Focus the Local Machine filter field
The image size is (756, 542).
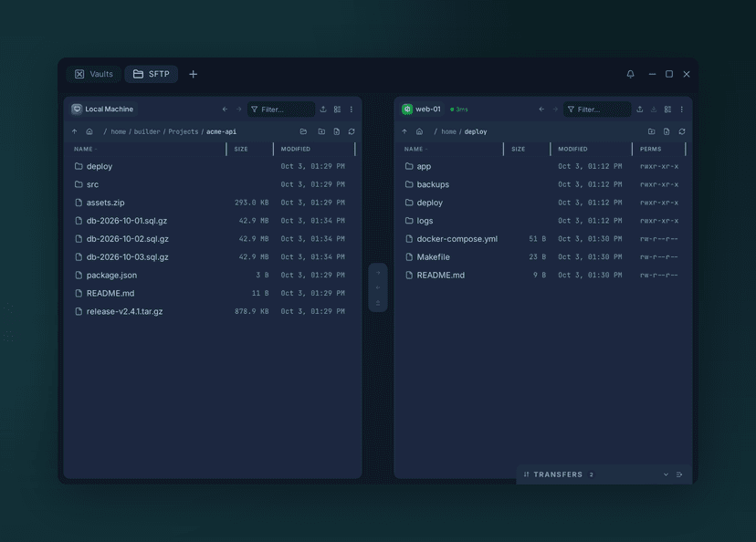point(281,109)
